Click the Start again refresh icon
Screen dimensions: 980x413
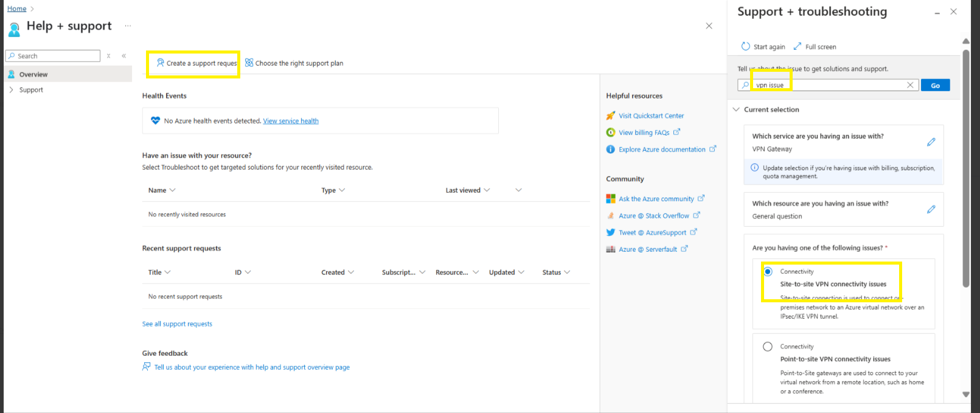coord(745,46)
